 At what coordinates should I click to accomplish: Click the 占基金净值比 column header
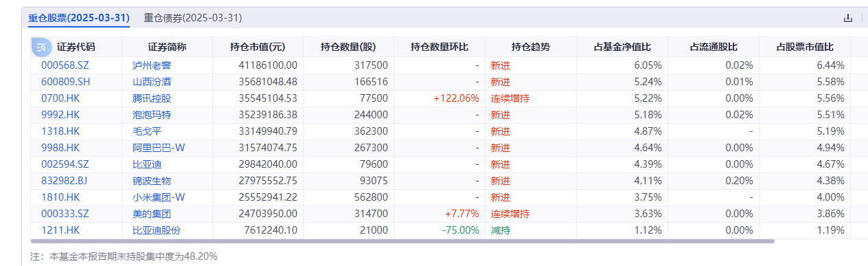tap(622, 47)
